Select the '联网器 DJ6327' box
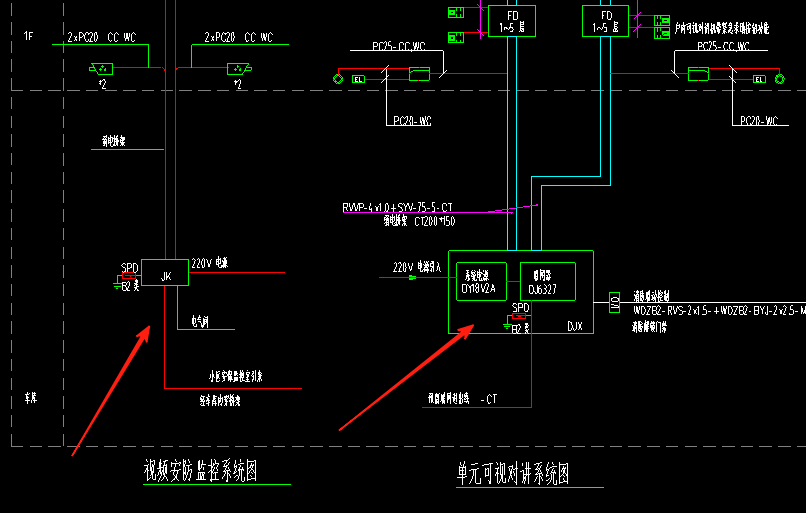The width and height of the screenshot is (806, 513). point(548,282)
